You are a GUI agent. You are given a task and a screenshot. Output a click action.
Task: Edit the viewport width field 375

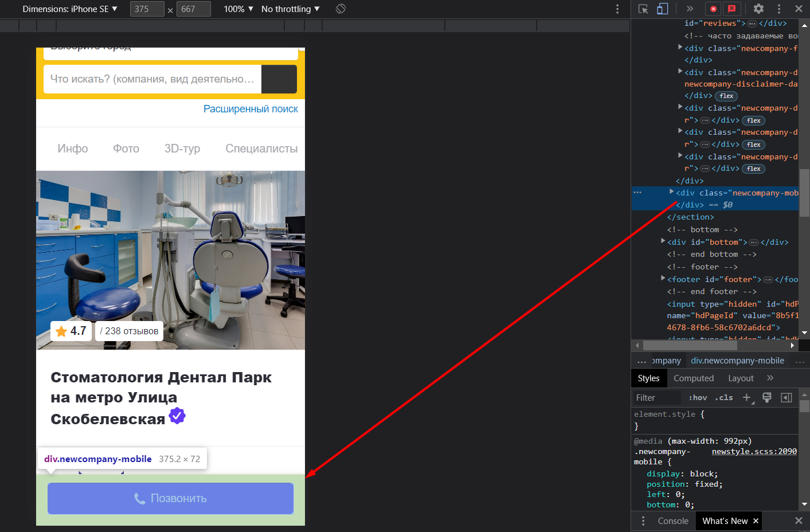pos(147,9)
